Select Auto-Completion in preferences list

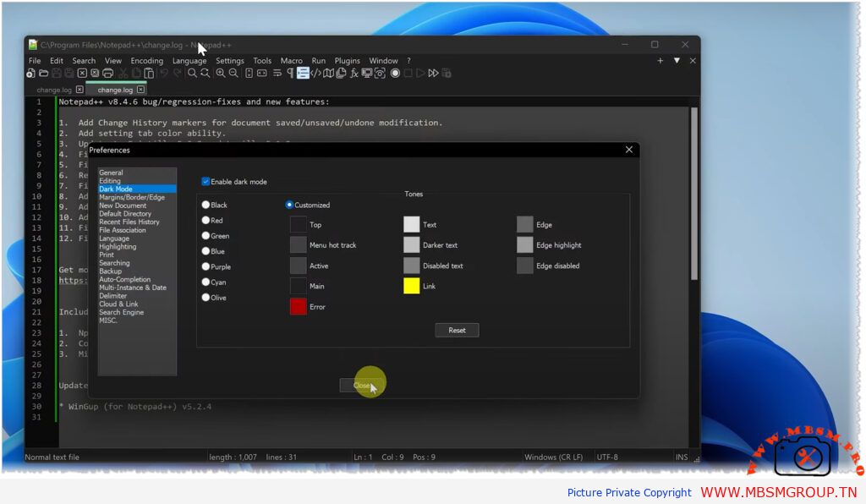tap(125, 279)
